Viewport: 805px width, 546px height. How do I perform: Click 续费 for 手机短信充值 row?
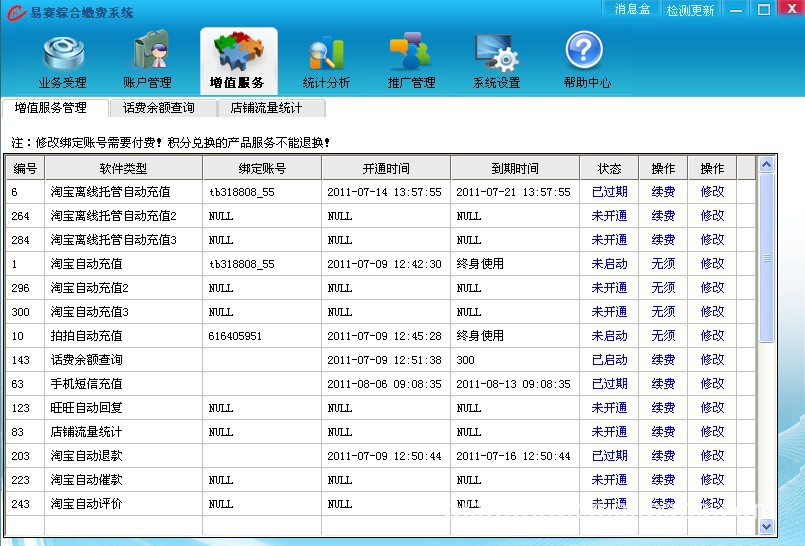tap(663, 384)
